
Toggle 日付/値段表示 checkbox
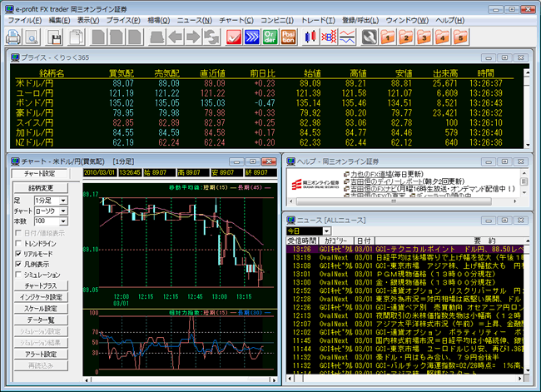pos(18,233)
